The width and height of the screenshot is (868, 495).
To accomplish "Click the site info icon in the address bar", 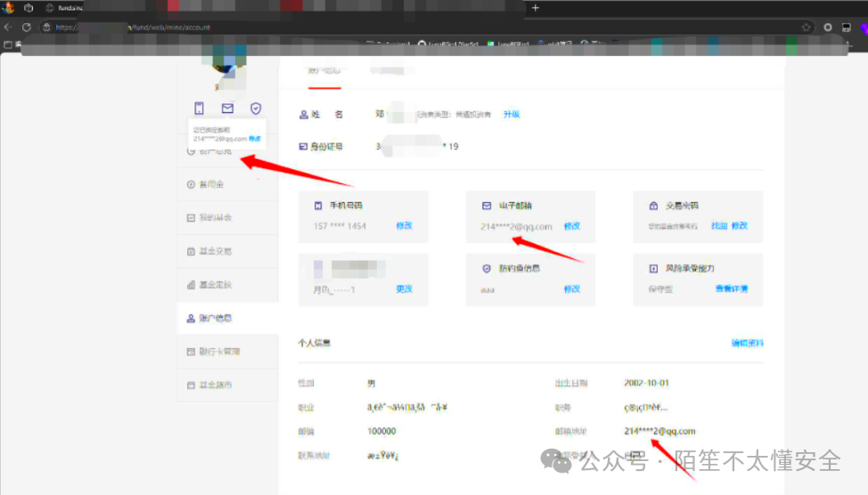I will pyautogui.click(x=46, y=27).
